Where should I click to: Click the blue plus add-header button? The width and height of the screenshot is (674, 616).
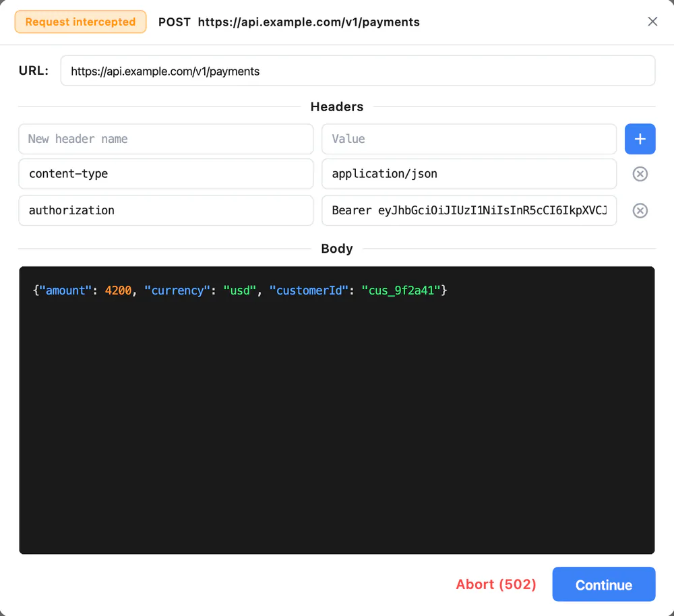point(640,139)
